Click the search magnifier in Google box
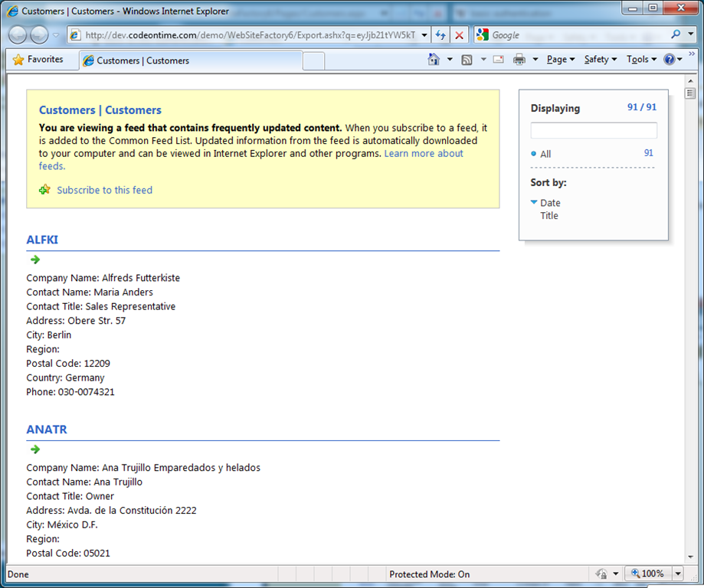 (676, 34)
